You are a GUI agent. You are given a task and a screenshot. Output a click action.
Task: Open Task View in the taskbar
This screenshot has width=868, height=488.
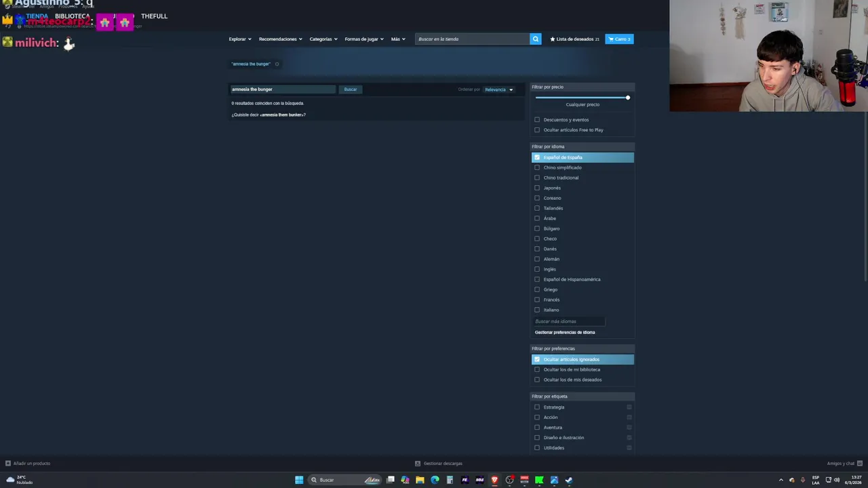391,480
